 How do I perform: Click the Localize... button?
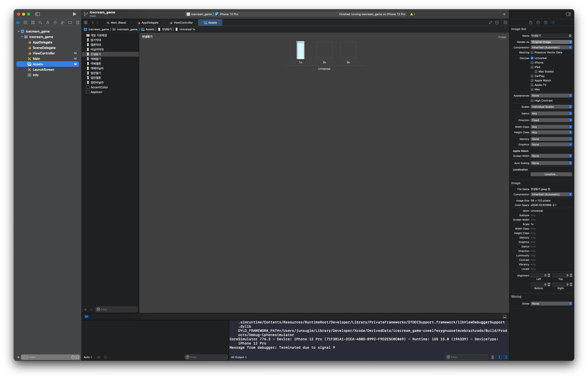pyautogui.click(x=551, y=174)
